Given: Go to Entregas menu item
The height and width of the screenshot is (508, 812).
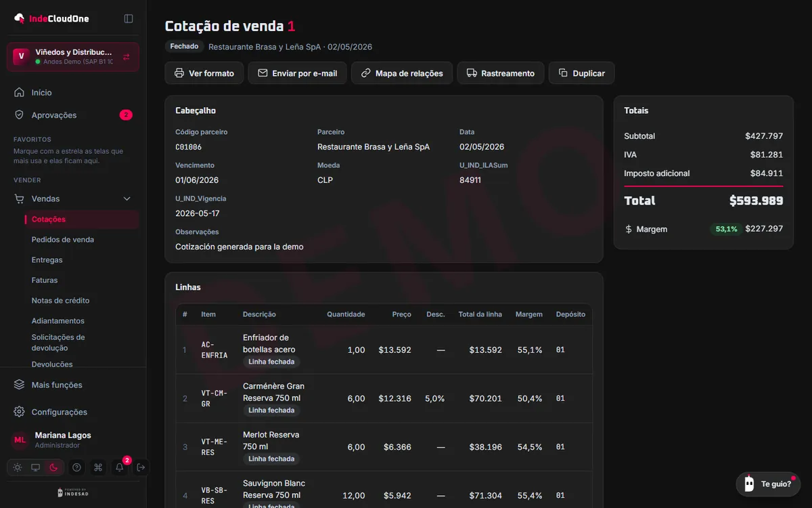Looking at the screenshot, I should [47, 260].
